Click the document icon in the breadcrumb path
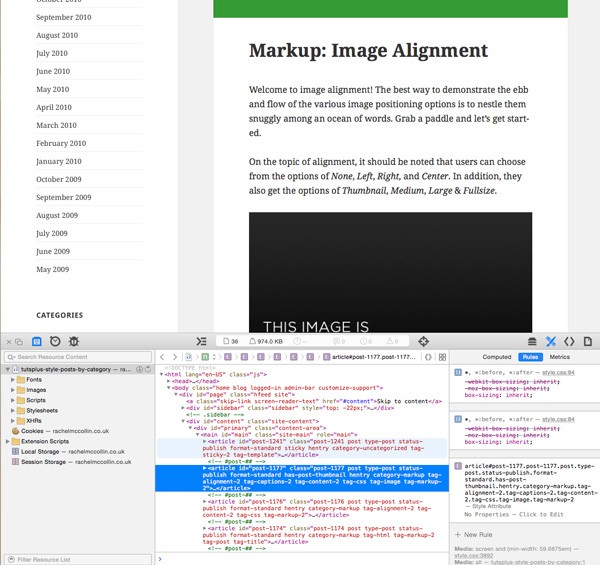600x565 pixels. point(189,357)
